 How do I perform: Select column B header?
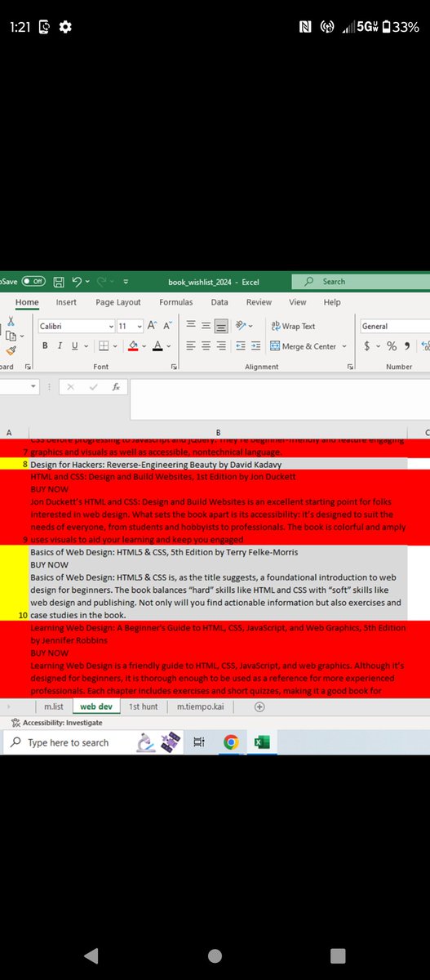pyautogui.click(x=218, y=431)
